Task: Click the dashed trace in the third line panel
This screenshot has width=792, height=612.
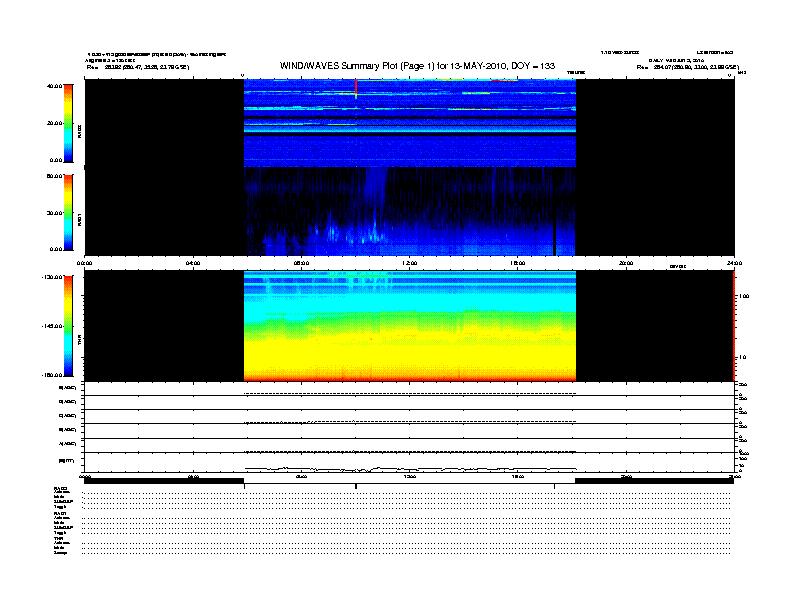Action: 410,422
